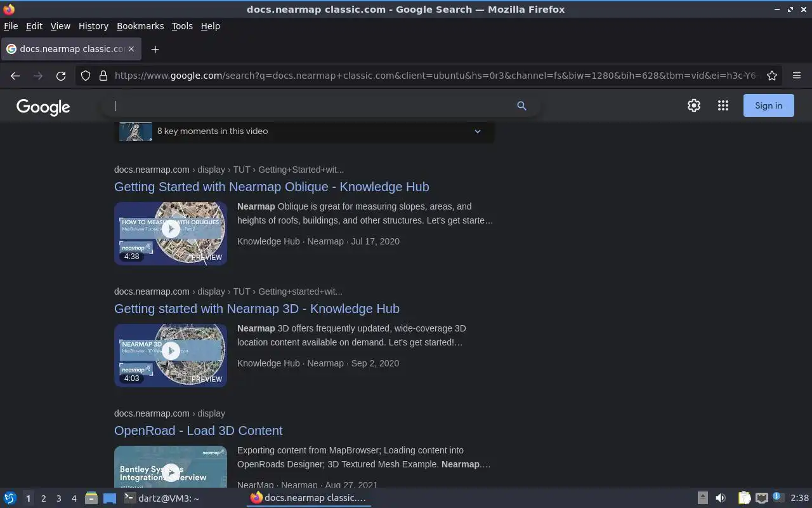Click key moments video thumbnail
Viewport: 812px width, 508px height.
[x=136, y=131]
